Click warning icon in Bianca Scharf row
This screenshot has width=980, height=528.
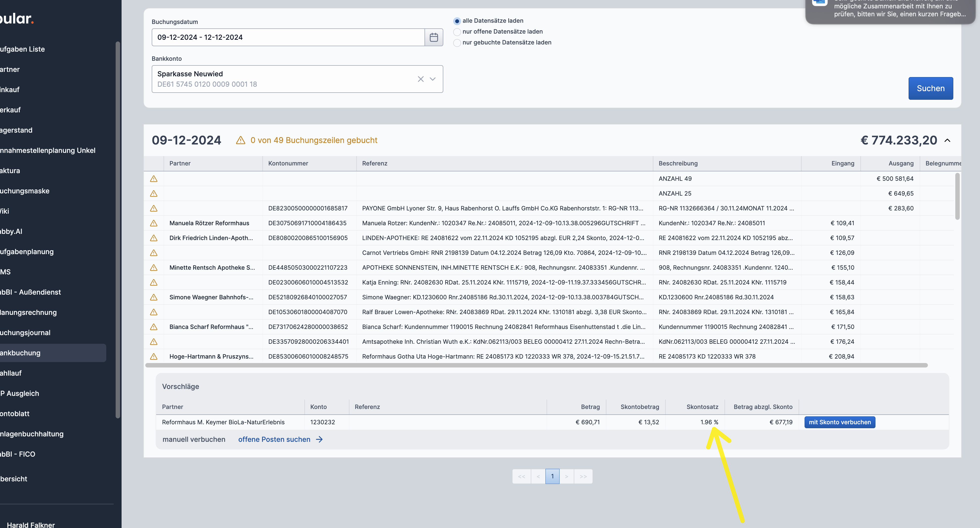coord(154,327)
